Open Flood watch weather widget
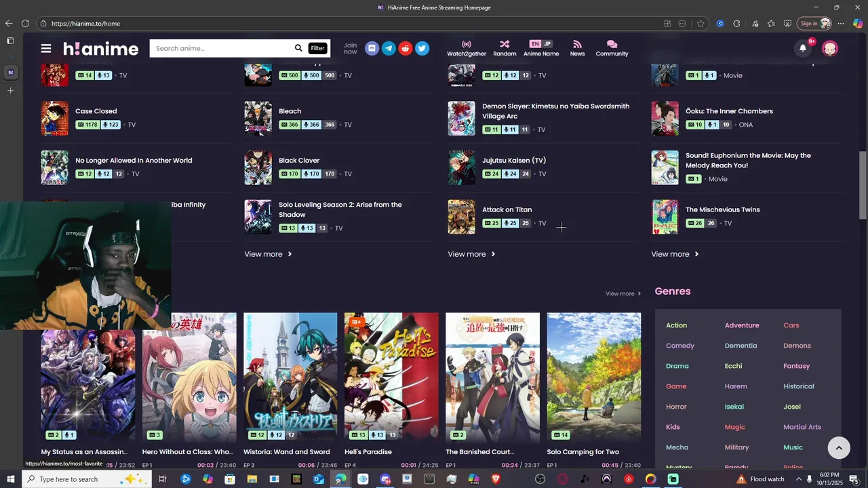 tap(760, 479)
